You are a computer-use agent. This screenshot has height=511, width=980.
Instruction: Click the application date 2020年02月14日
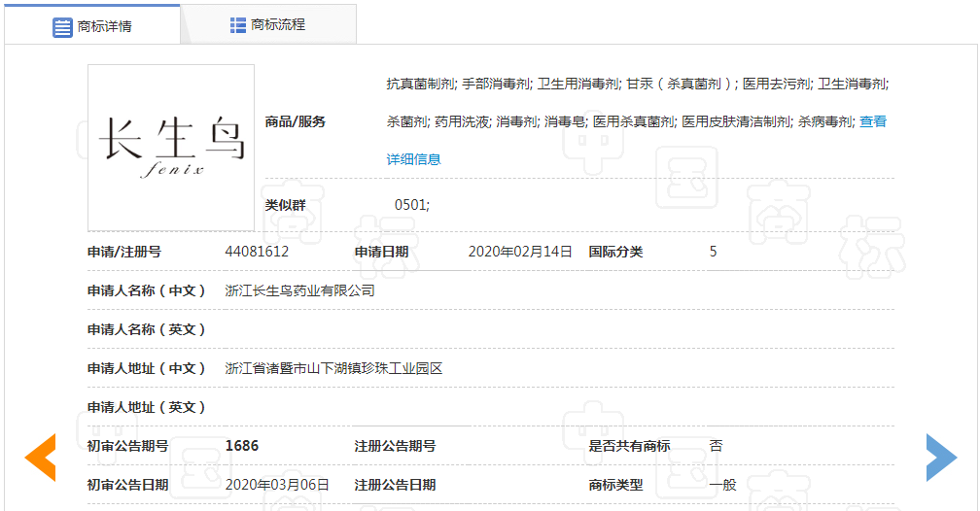(x=520, y=252)
